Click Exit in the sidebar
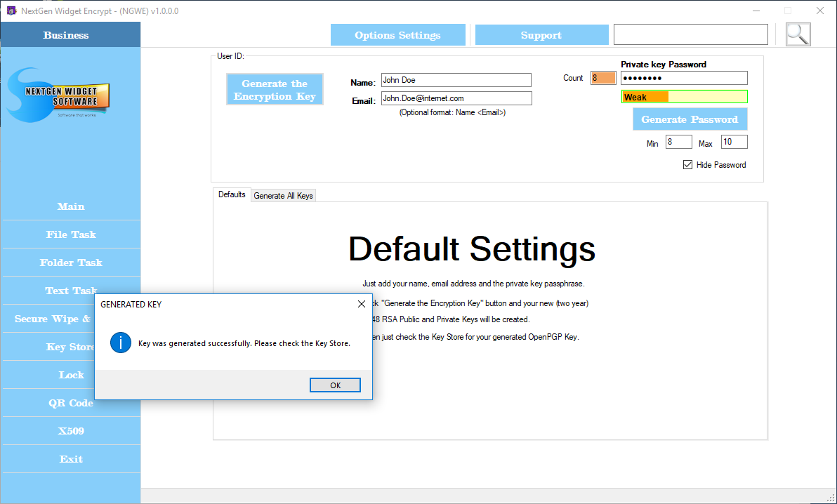837x504 pixels. pyautogui.click(x=71, y=459)
